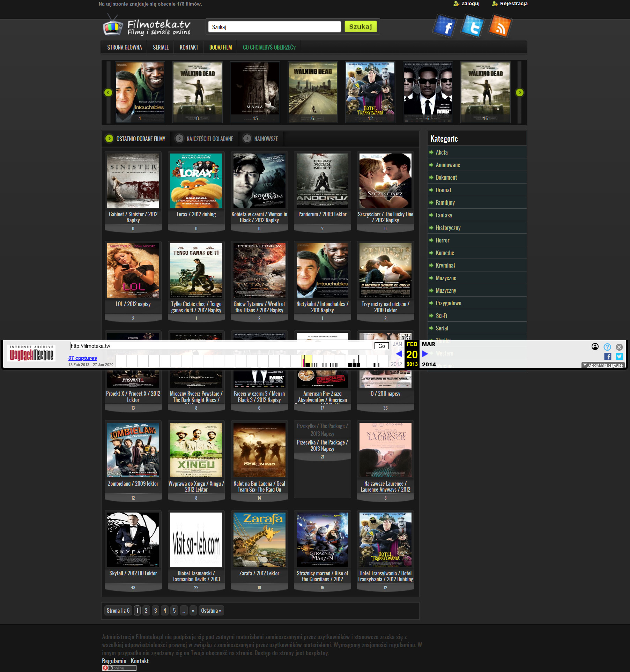630x672 pixels.
Task: Jump to last page via Ostatnia »
Action: pyautogui.click(x=211, y=611)
